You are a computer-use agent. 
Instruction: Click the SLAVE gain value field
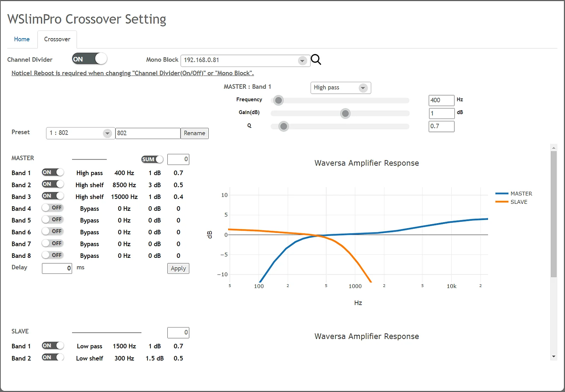(178, 332)
